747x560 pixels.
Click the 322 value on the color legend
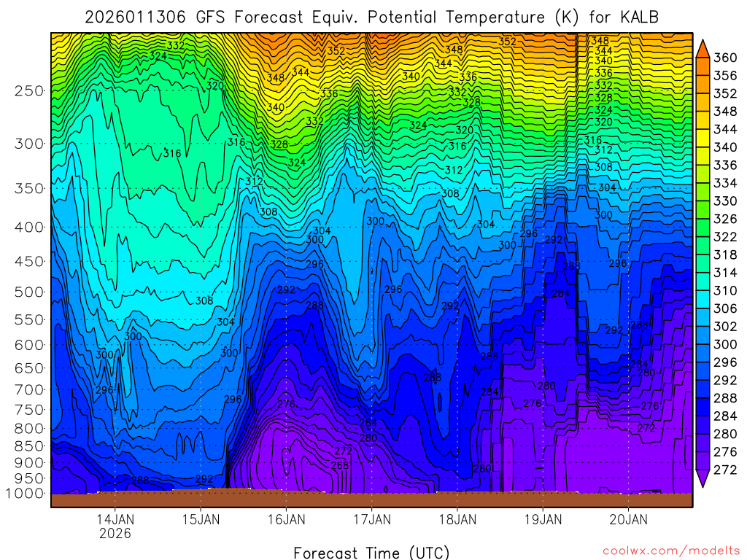click(725, 237)
